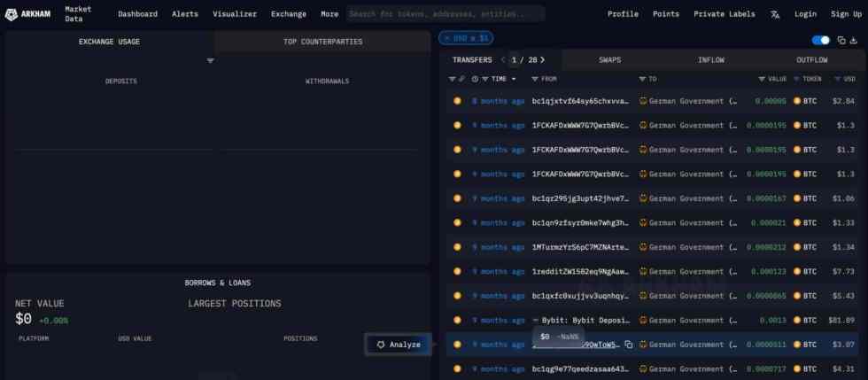Image resolution: width=868 pixels, height=380 pixels.
Task: Click the download icon above the transfers table
Action: click(854, 40)
